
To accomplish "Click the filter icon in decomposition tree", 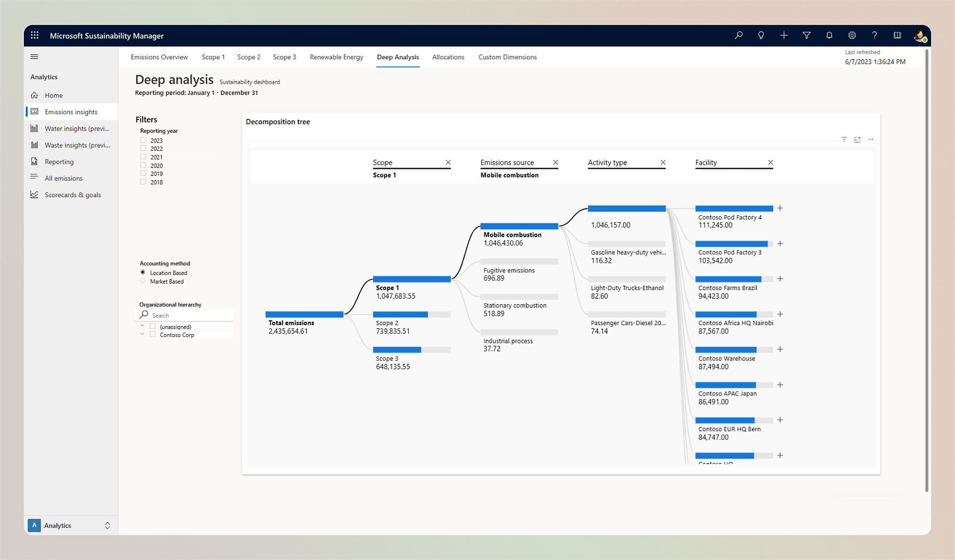I will pyautogui.click(x=844, y=139).
